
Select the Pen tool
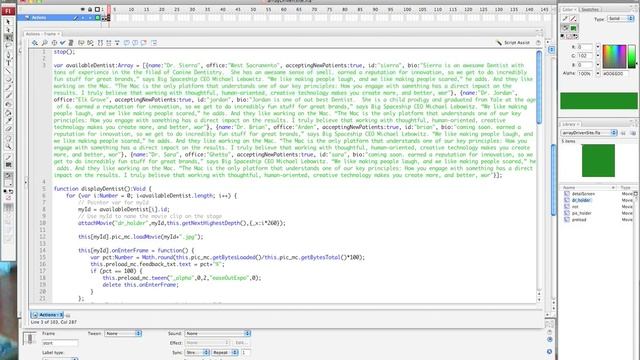coord(8,55)
